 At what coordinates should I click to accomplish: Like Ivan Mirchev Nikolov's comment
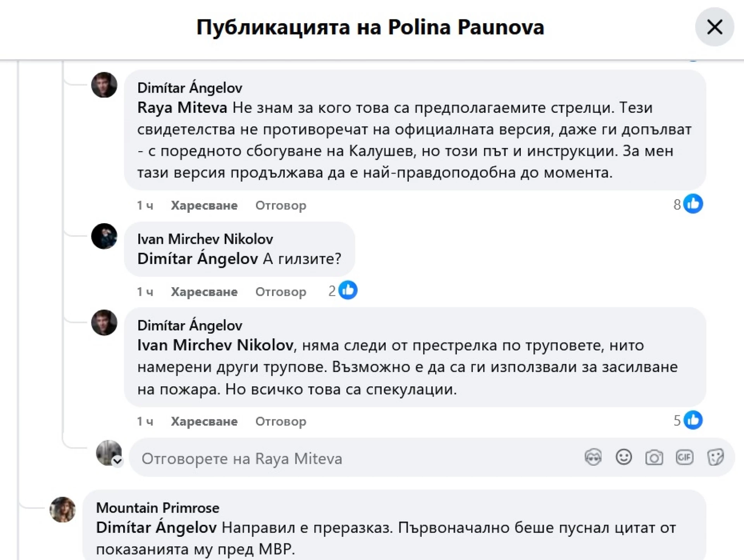click(x=204, y=291)
